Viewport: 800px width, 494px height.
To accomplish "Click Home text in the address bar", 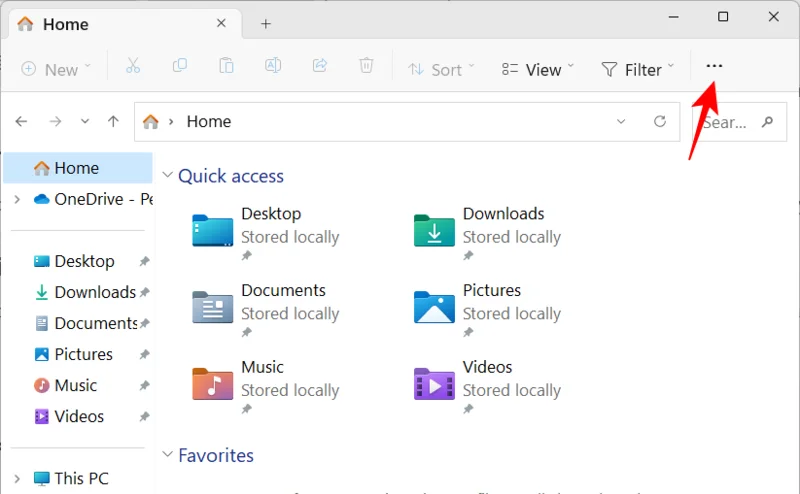I will pos(209,121).
